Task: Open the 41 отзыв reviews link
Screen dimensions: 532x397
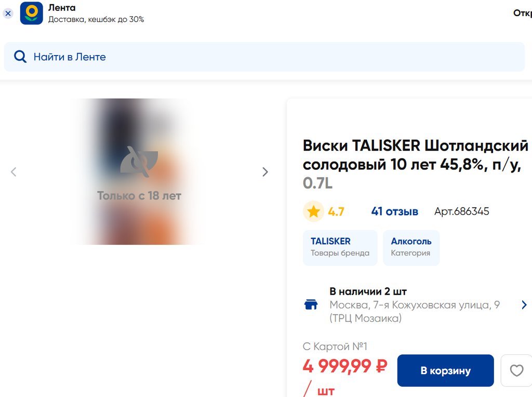Action: pyautogui.click(x=395, y=211)
